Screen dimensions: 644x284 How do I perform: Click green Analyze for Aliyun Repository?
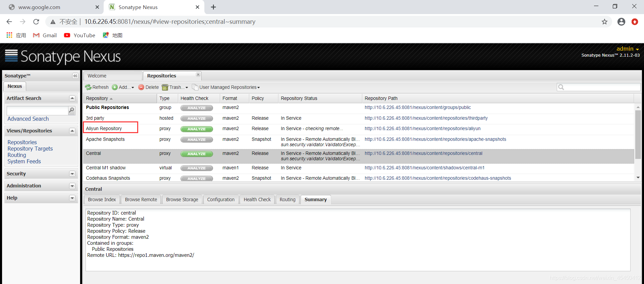point(197,129)
